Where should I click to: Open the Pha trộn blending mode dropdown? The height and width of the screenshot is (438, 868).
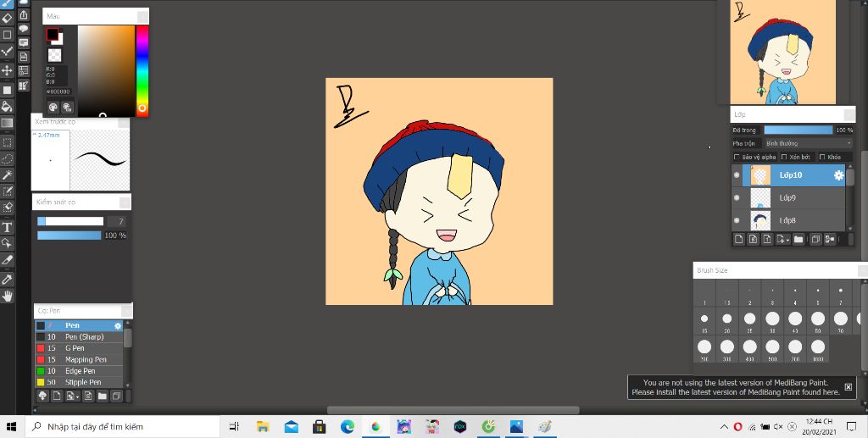tap(808, 144)
